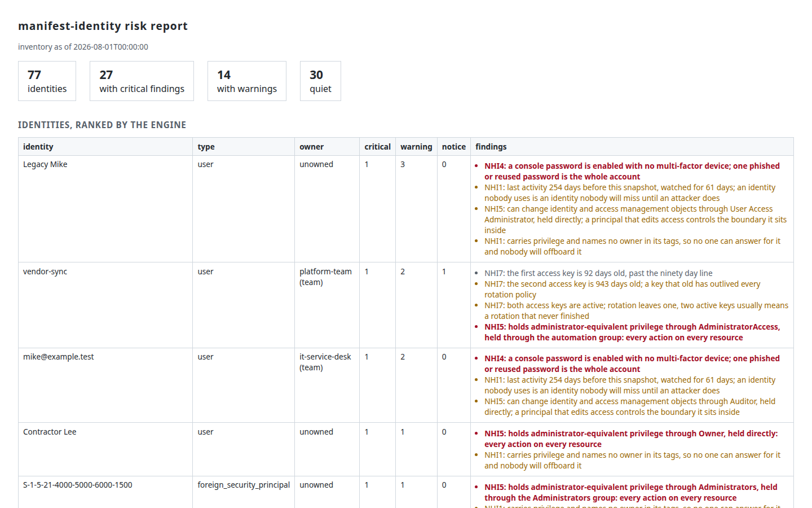This screenshot has height=508, width=812.
Task: Click the 'critical' column header
Action: [x=377, y=147]
